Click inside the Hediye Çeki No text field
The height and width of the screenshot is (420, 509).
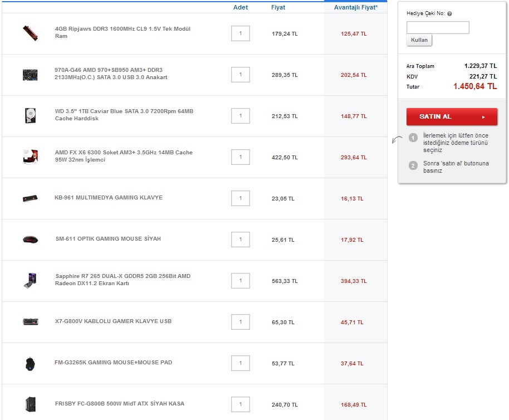click(438, 27)
